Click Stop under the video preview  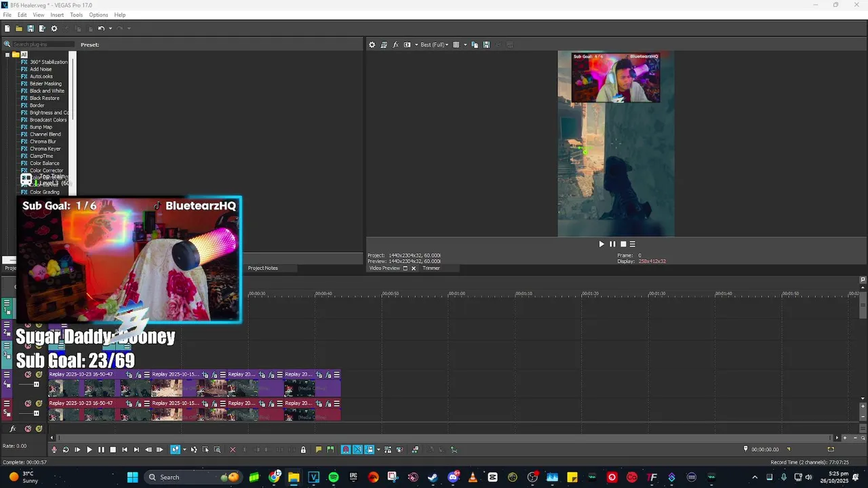623,244
